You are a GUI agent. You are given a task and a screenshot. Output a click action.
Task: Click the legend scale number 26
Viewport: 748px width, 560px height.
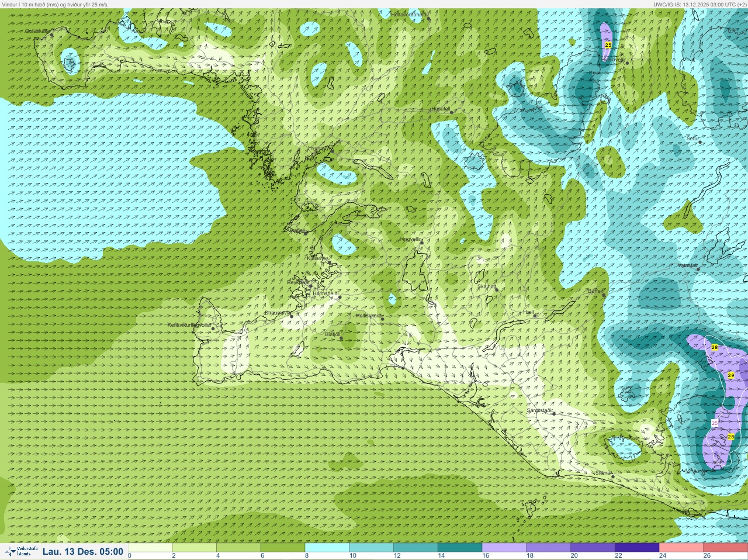tap(707, 556)
